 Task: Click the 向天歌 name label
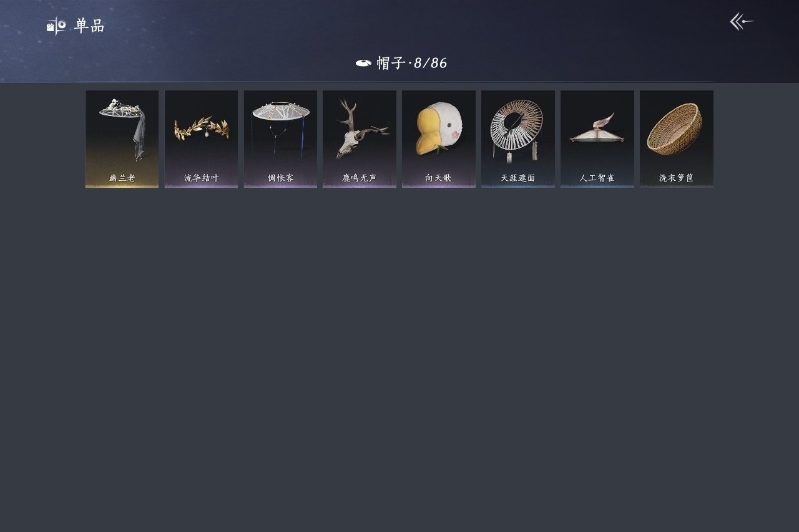(x=439, y=178)
